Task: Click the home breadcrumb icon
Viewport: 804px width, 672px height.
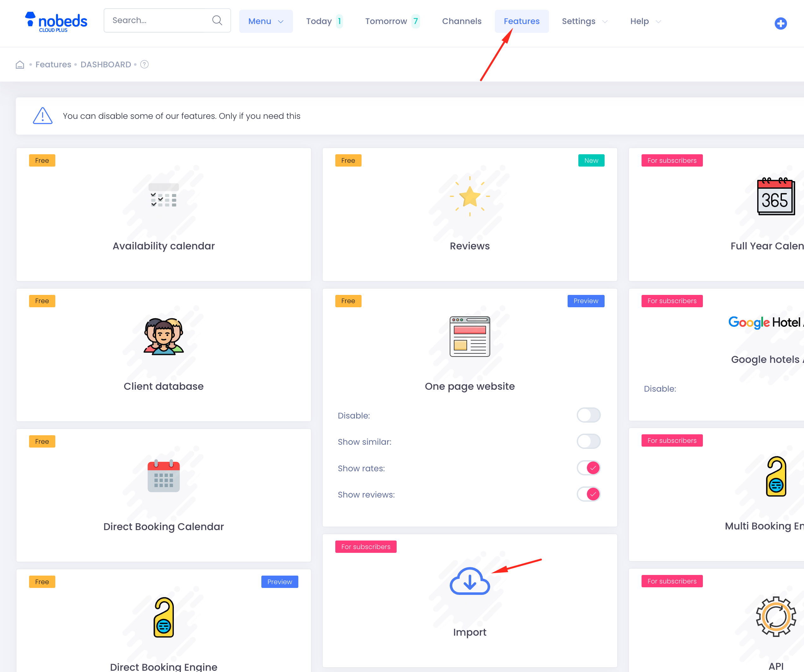Action: [20, 65]
